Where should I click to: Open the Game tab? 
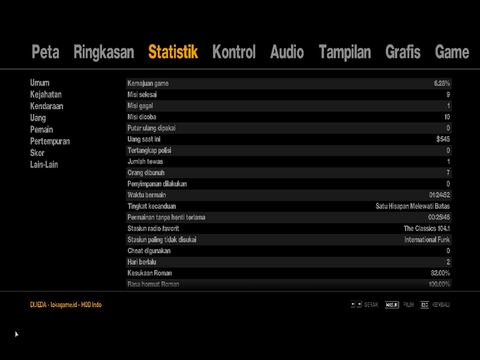[x=452, y=52]
